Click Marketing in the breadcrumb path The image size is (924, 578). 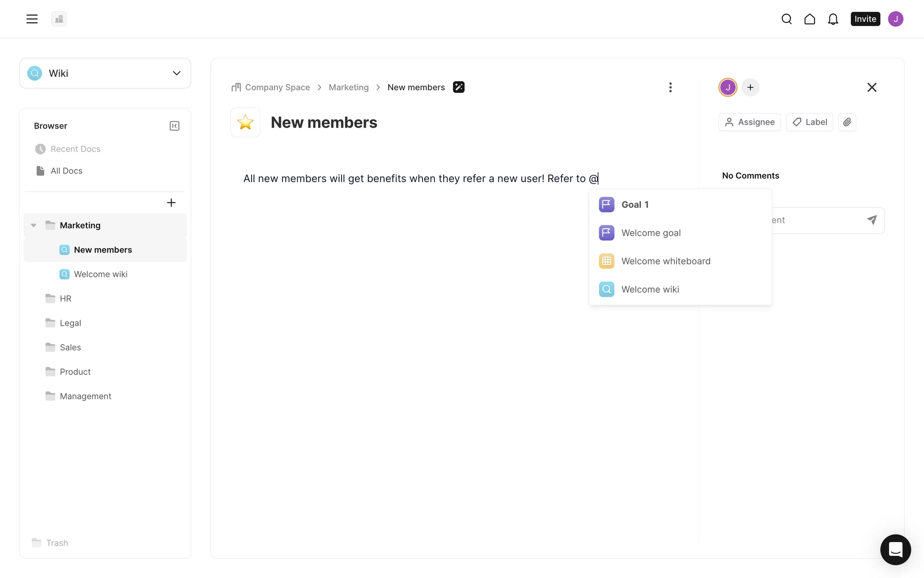[348, 87]
